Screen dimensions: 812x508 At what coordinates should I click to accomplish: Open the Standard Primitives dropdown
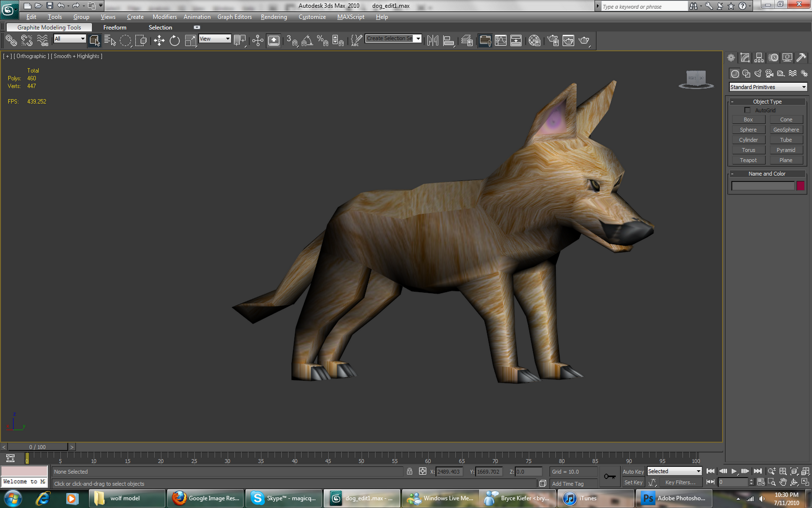(767, 87)
